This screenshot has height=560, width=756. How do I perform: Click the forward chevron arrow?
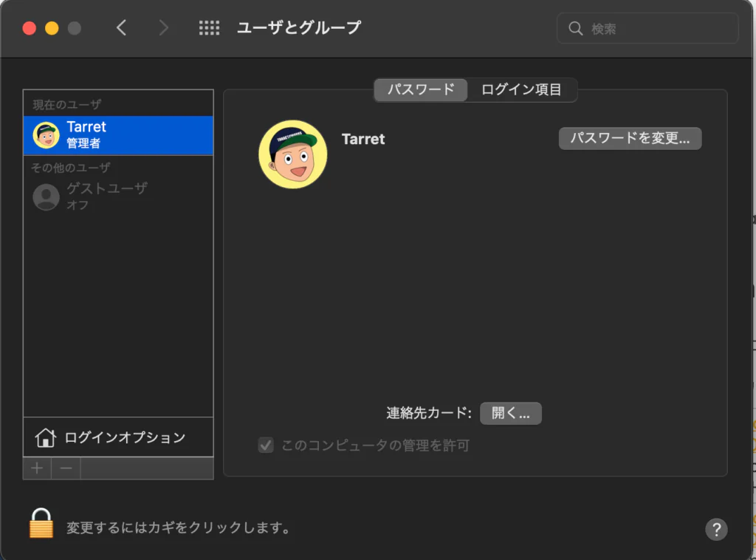163,28
